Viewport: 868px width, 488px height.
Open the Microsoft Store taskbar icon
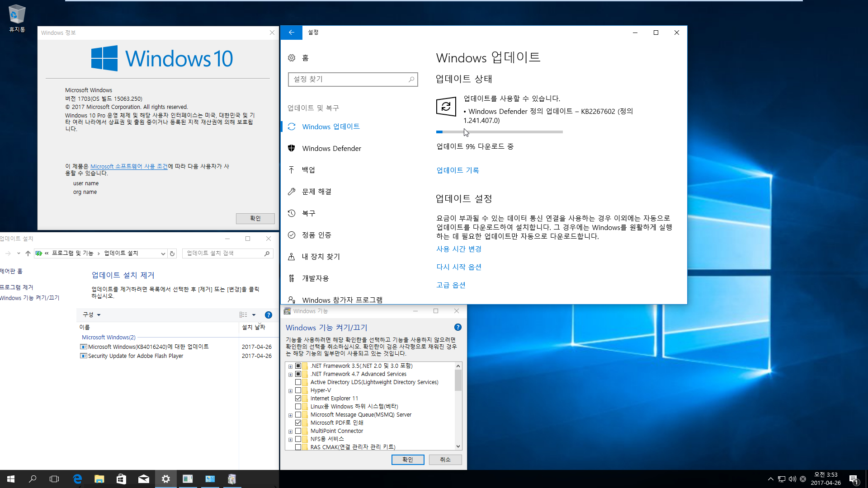click(x=121, y=479)
